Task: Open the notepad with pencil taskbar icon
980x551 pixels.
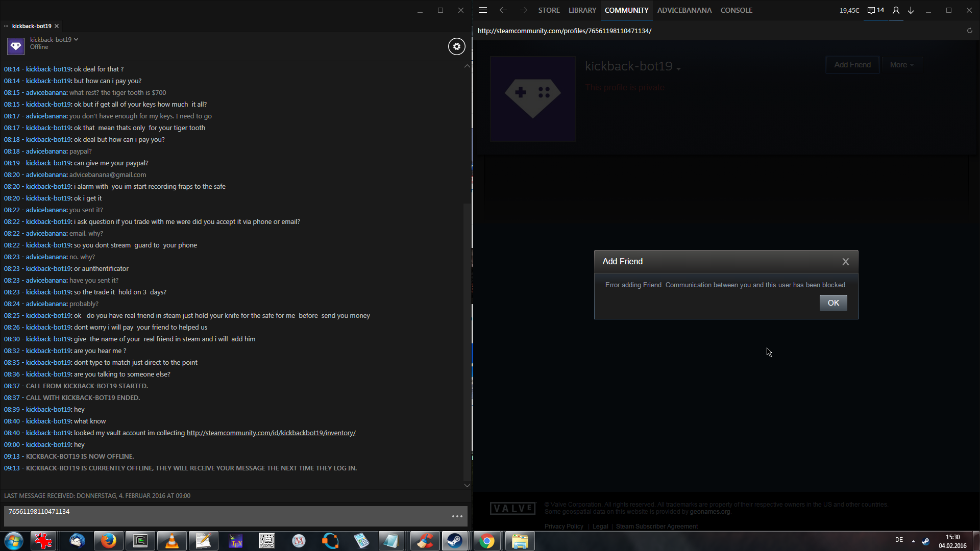Action: click(x=203, y=541)
